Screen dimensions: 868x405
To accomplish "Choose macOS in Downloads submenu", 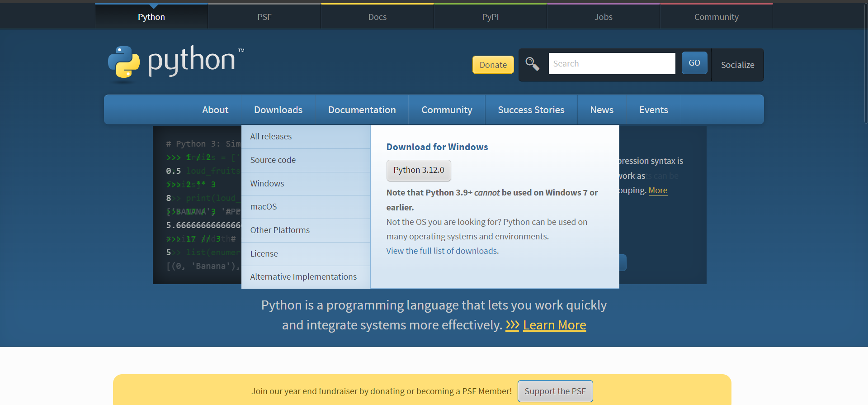I will [x=306, y=207].
